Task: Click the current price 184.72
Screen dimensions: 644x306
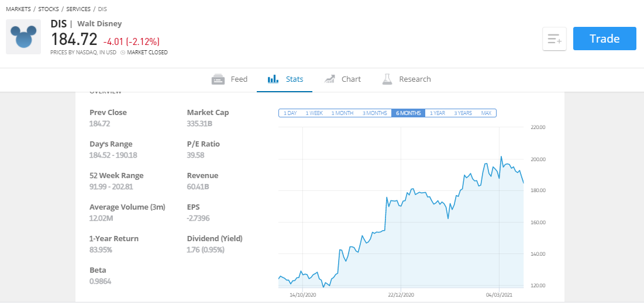Action: click(x=74, y=39)
